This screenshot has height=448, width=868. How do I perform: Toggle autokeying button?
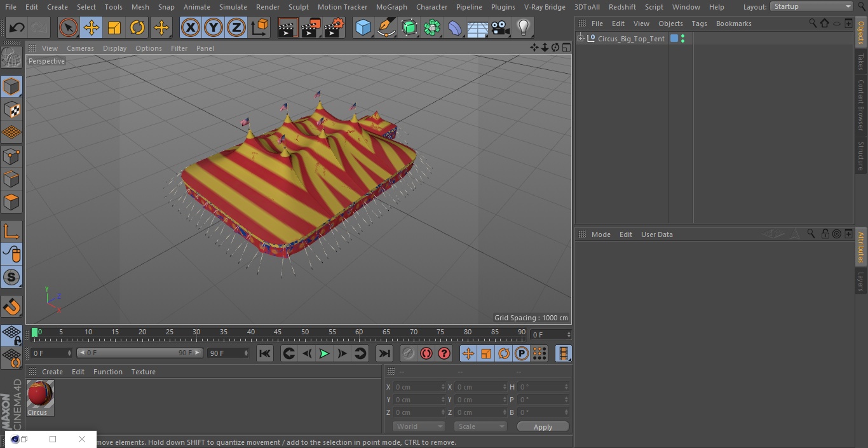(426, 353)
